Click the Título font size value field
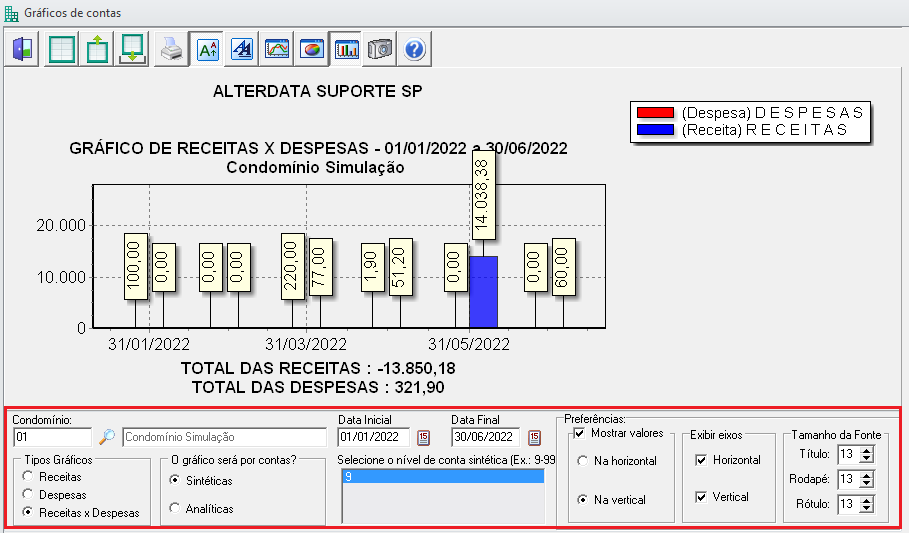Image resolution: width=909 pixels, height=533 pixels. tap(849, 454)
